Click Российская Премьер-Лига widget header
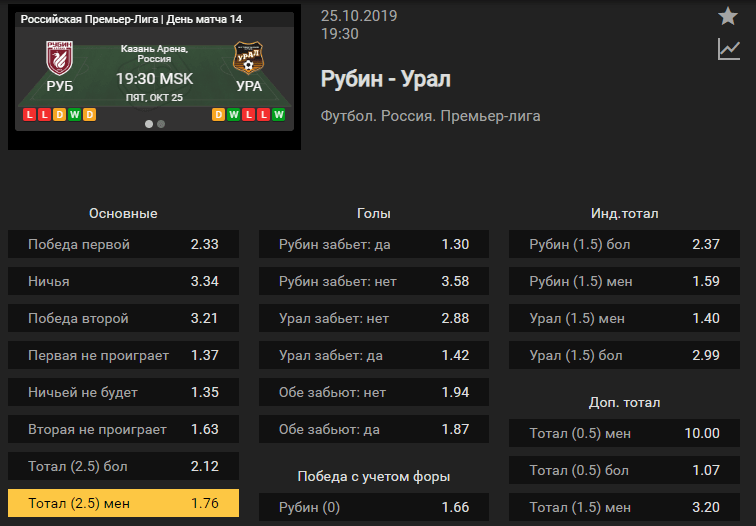Image resolution: width=756 pixels, height=526 pixels. [131, 19]
